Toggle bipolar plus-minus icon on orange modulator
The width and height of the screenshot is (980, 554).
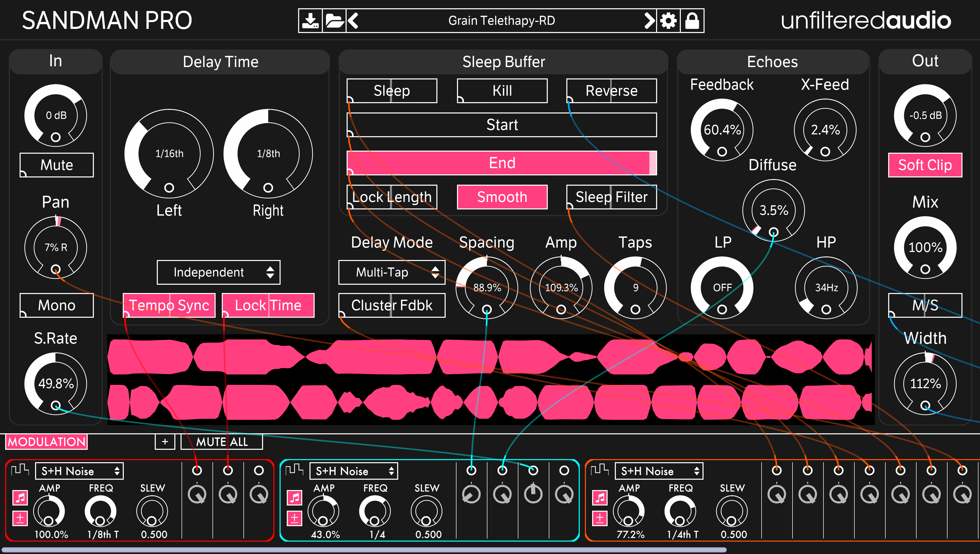600,518
